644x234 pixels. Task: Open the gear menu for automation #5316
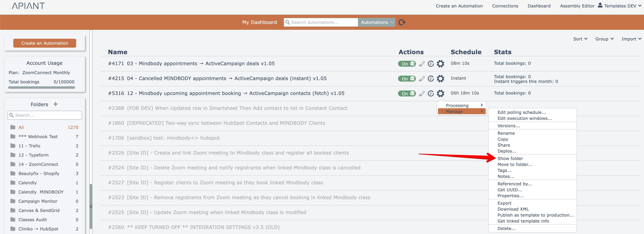click(440, 94)
